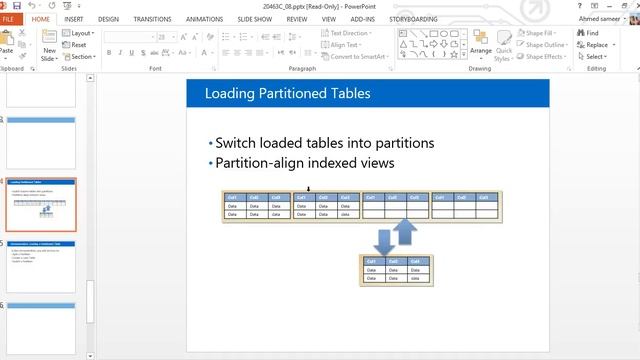Increase list indent level
640x360 pixels.
(x=276, y=37)
